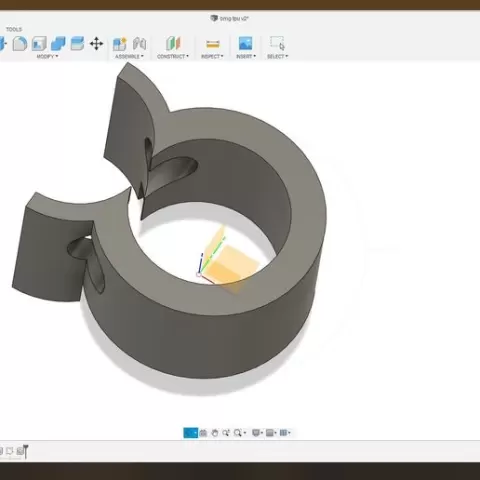
Task: Select the Shell tool icon
Action: pos(39,44)
